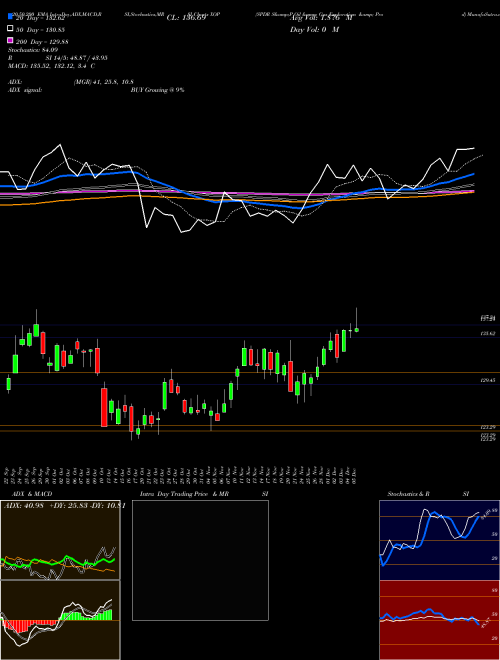Open the ADX indicator mini chart
This screenshot has width=500, height=660.
pos(60,540)
